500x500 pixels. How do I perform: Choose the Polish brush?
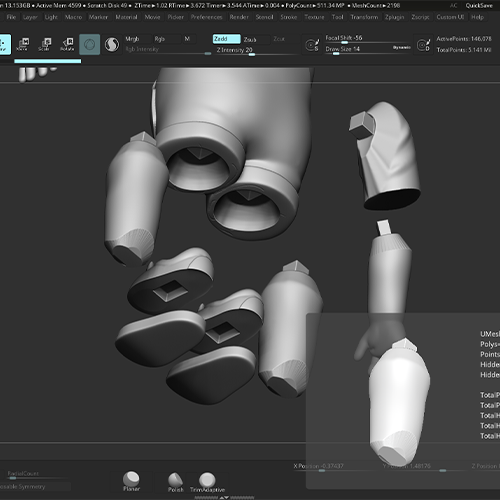(176, 482)
